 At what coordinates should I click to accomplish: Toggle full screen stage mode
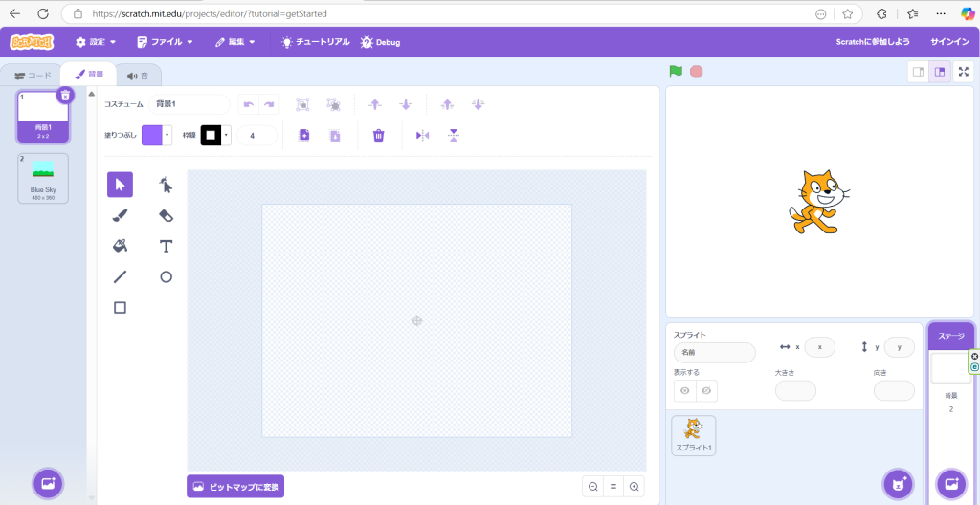[964, 72]
